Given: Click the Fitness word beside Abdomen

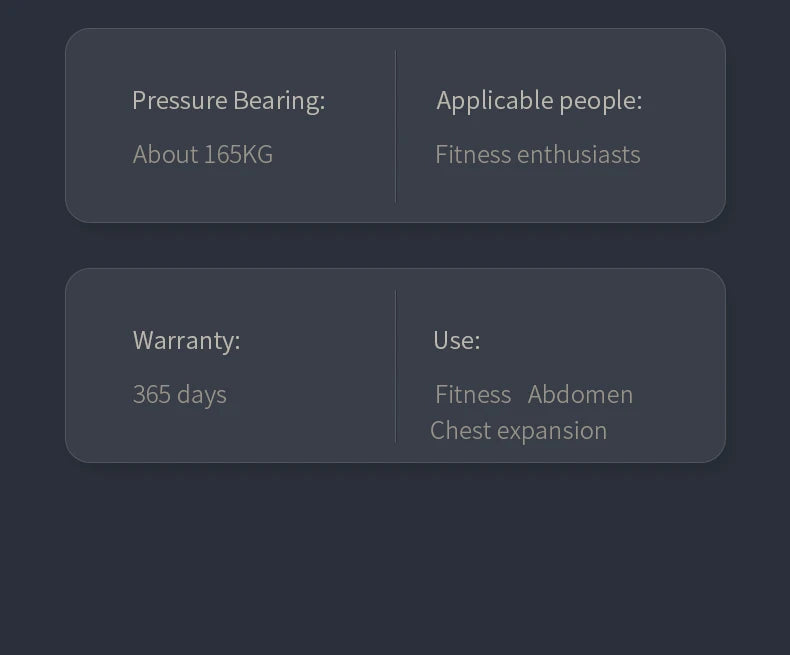Looking at the screenshot, I should point(473,394).
